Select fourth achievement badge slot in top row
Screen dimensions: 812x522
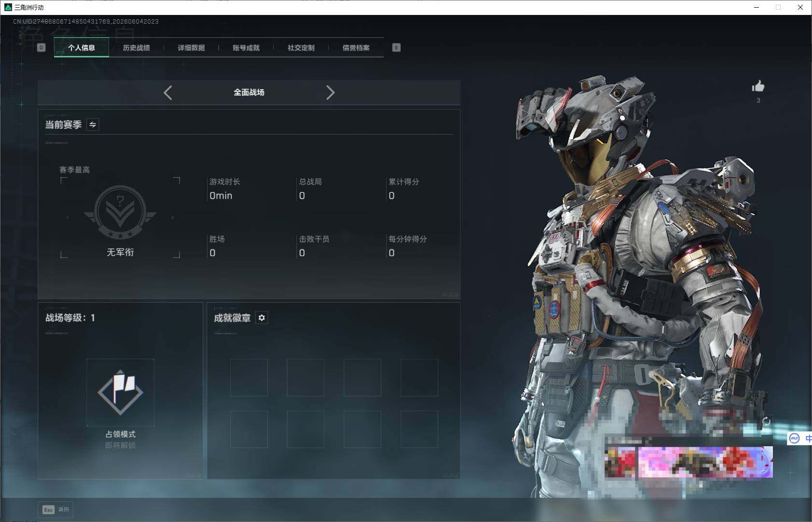click(420, 378)
